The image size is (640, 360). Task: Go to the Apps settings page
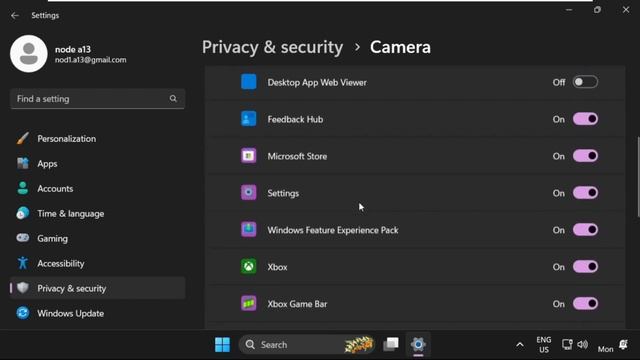click(98, 164)
